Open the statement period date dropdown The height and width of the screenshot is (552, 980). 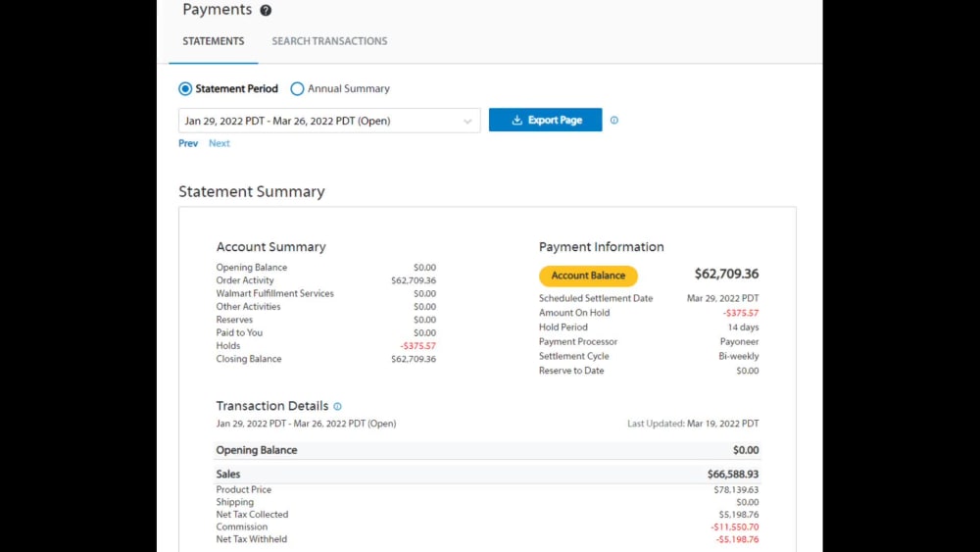[329, 121]
